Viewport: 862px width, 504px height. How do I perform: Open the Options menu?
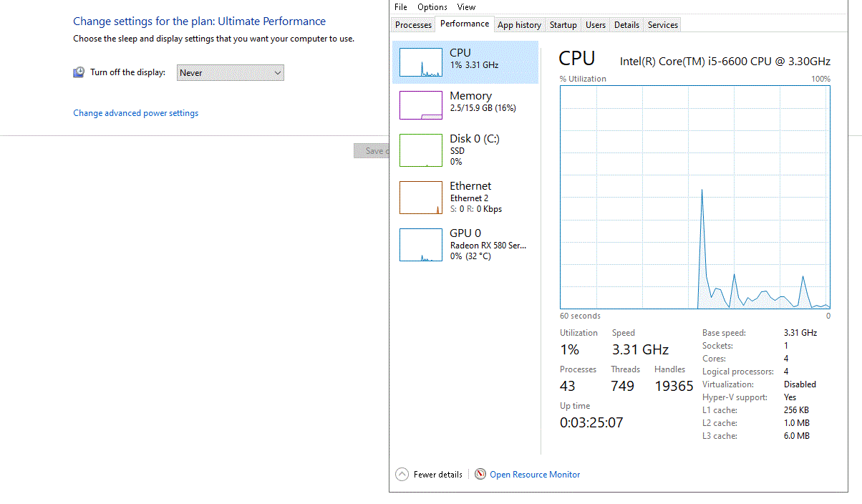pos(432,7)
